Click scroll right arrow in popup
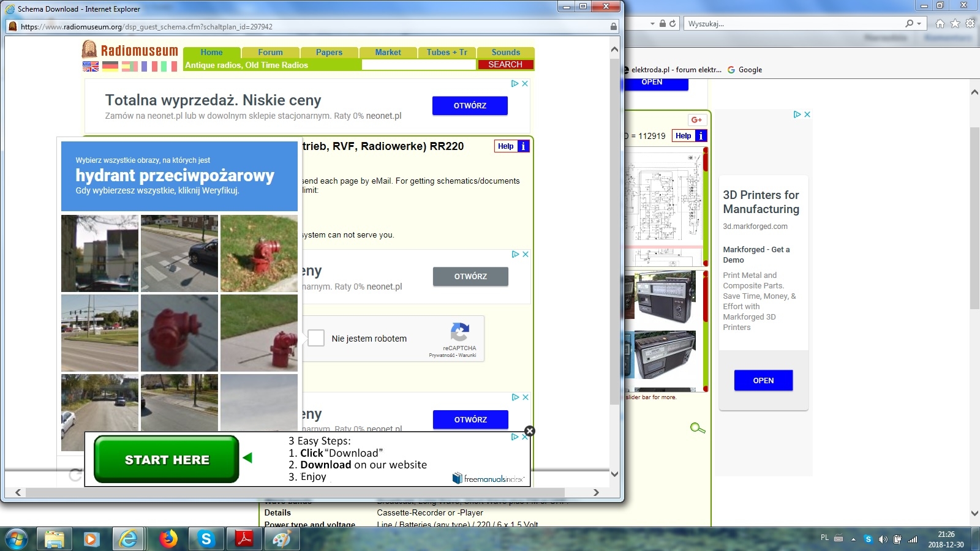Image resolution: width=980 pixels, height=551 pixels. point(596,492)
